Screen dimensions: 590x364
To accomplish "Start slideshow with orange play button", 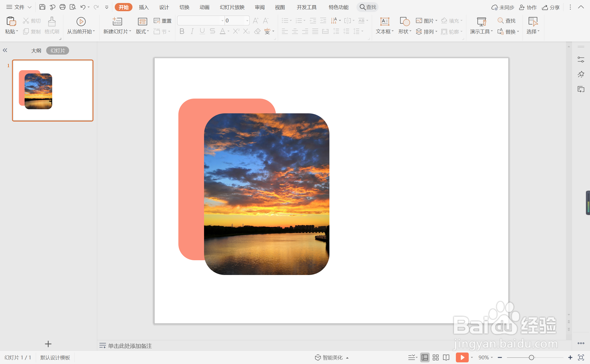I will click(462, 357).
